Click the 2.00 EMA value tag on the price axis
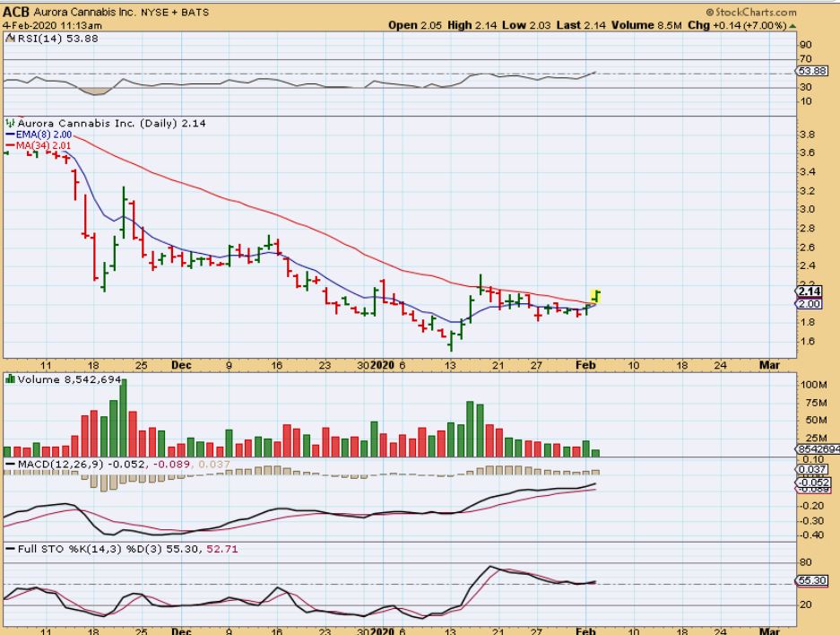The height and width of the screenshot is (635, 840). pyautogui.click(x=809, y=304)
